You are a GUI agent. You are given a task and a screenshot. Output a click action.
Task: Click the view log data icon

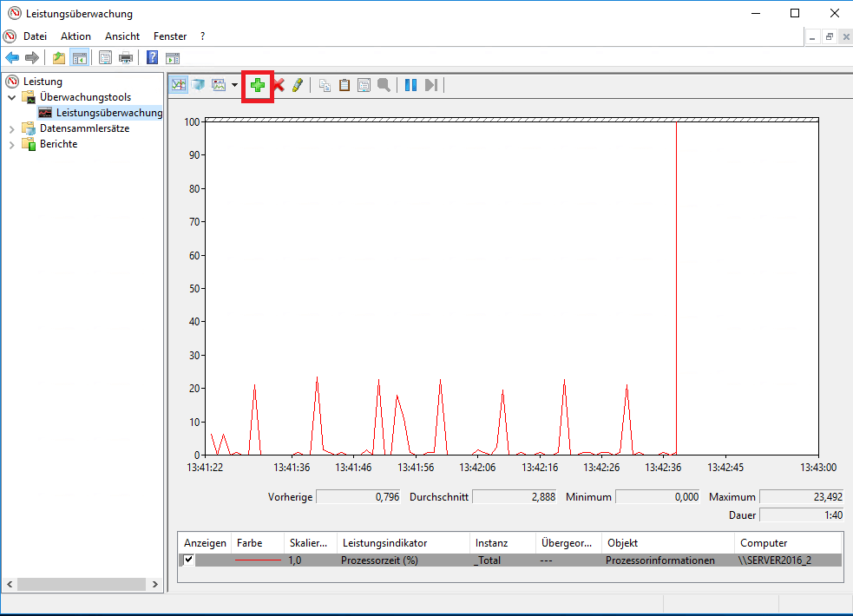coord(198,85)
